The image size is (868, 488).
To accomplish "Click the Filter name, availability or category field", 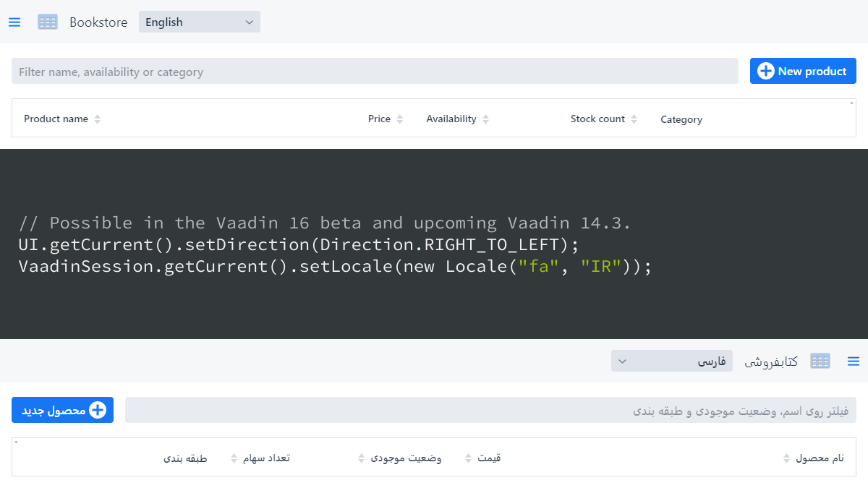I will point(375,71).
